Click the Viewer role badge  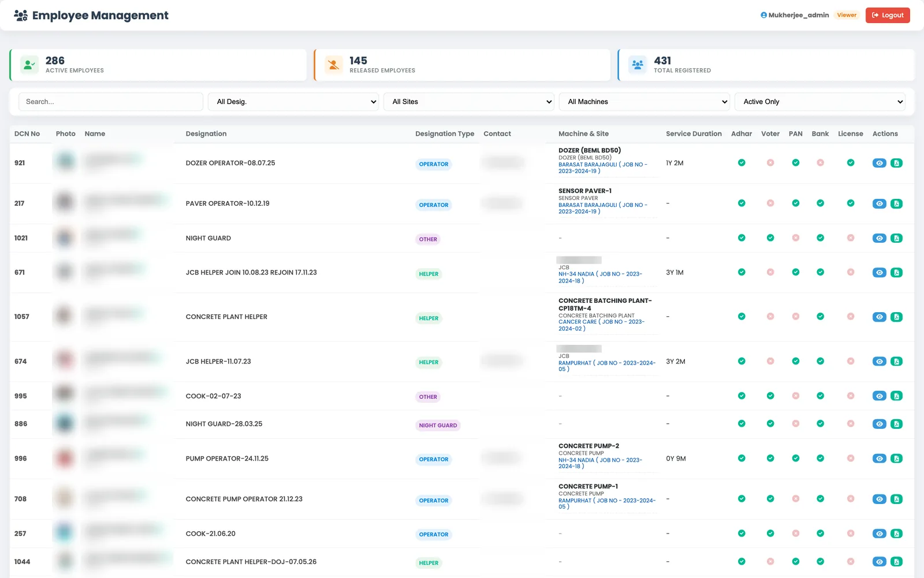[847, 15]
